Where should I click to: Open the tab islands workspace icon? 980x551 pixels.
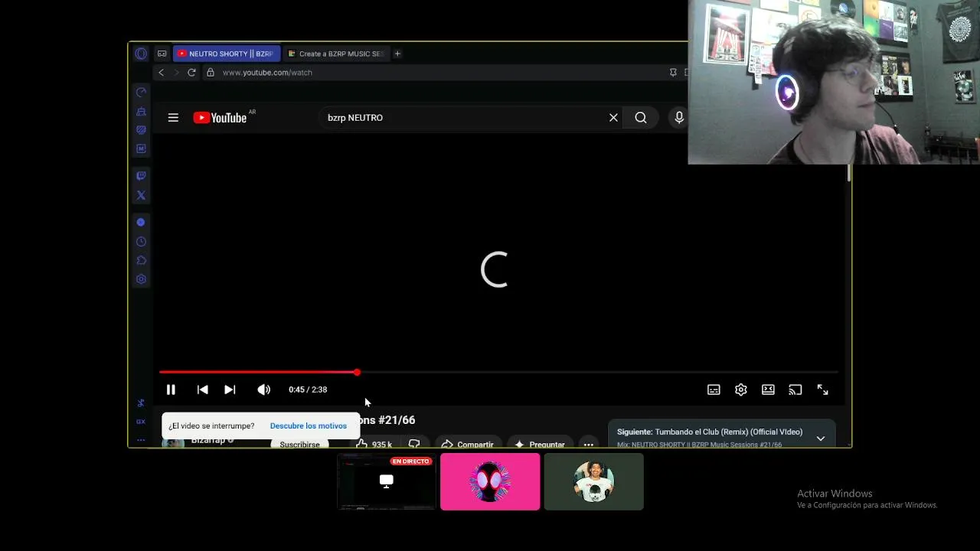(162, 54)
